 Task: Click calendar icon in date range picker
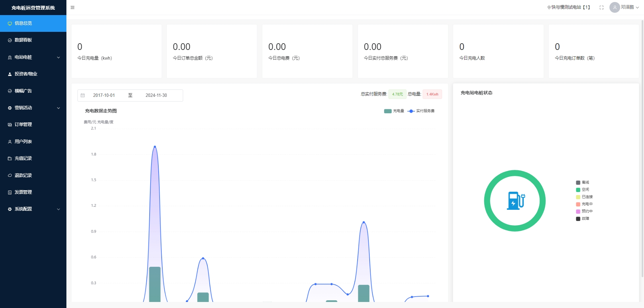(x=83, y=96)
